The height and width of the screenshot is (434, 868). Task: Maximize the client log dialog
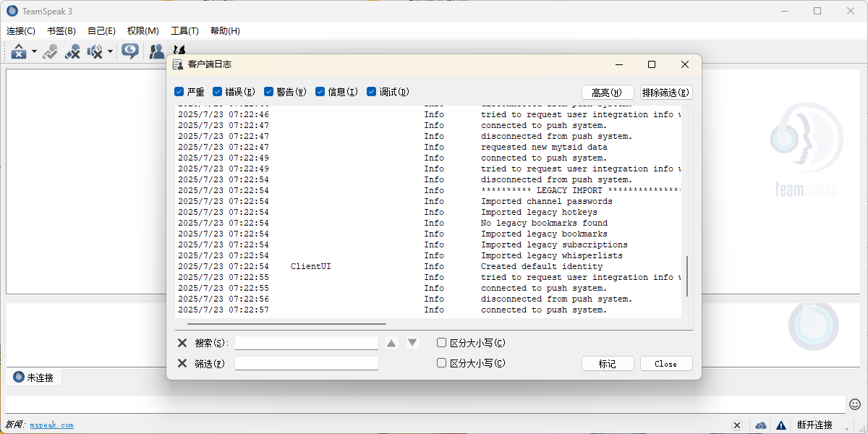coord(651,64)
